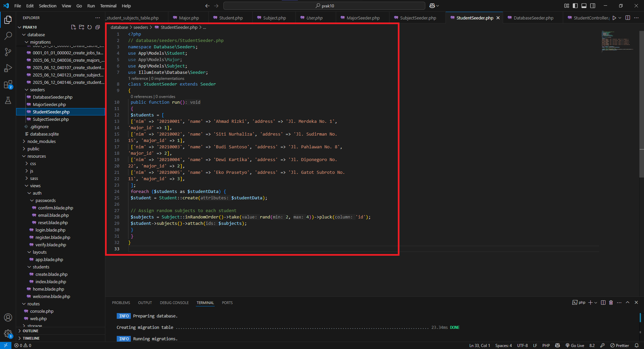Open the Testing flask panel
644x349 pixels.
point(8,100)
